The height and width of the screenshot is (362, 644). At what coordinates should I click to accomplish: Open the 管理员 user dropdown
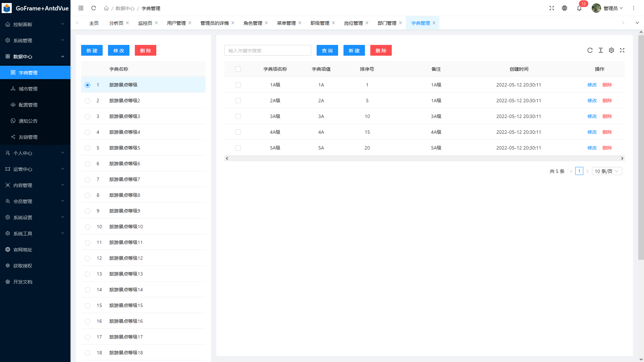tap(610, 8)
